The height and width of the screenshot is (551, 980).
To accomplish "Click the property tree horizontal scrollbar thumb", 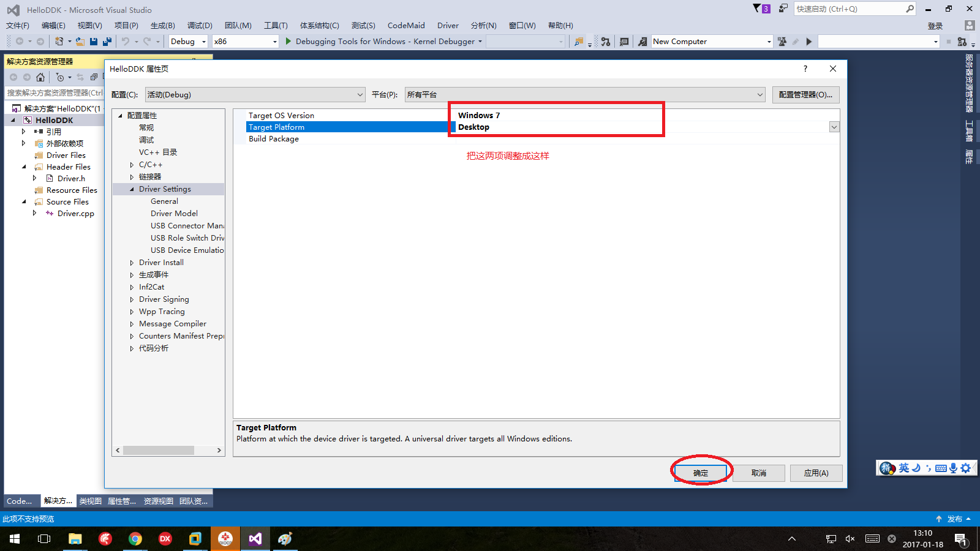I will [159, 450].
